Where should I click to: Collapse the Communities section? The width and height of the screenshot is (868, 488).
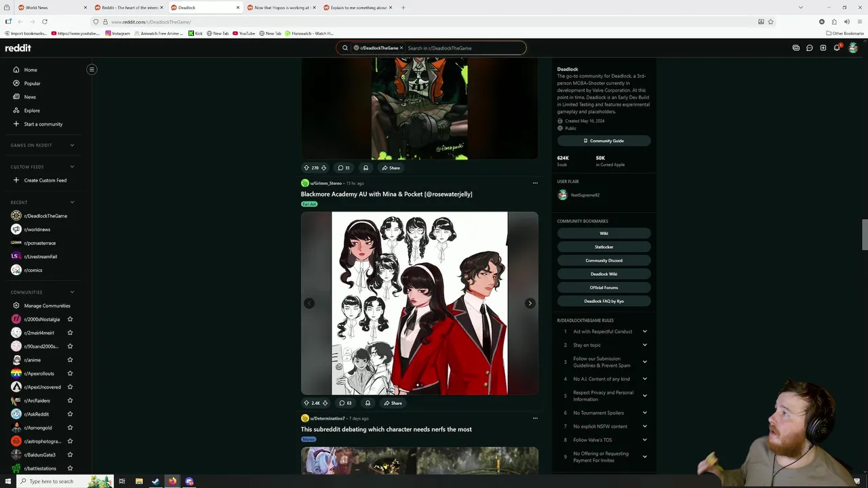[72, 292]
